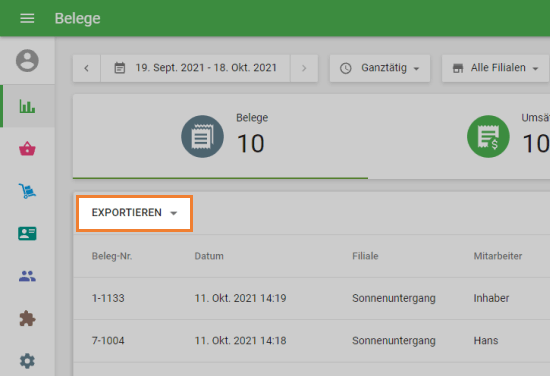Sort by the Datum column header
The width and height of the screenshot is (550, 376).
[209, 256]
